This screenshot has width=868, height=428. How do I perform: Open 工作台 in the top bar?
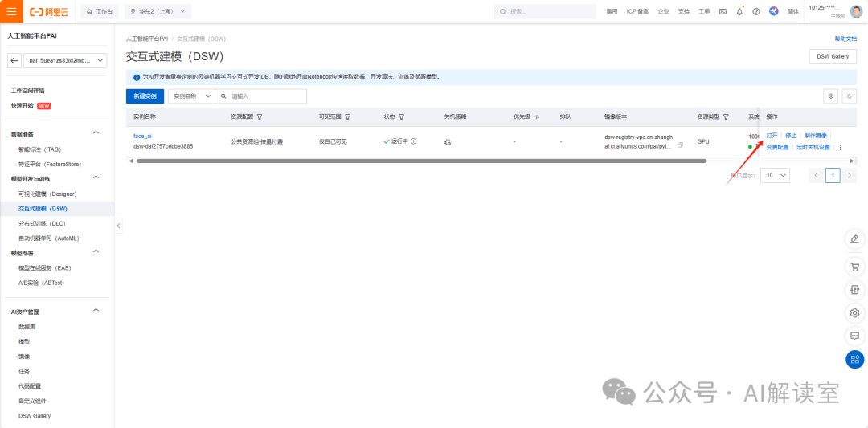(x=100, y=11)
